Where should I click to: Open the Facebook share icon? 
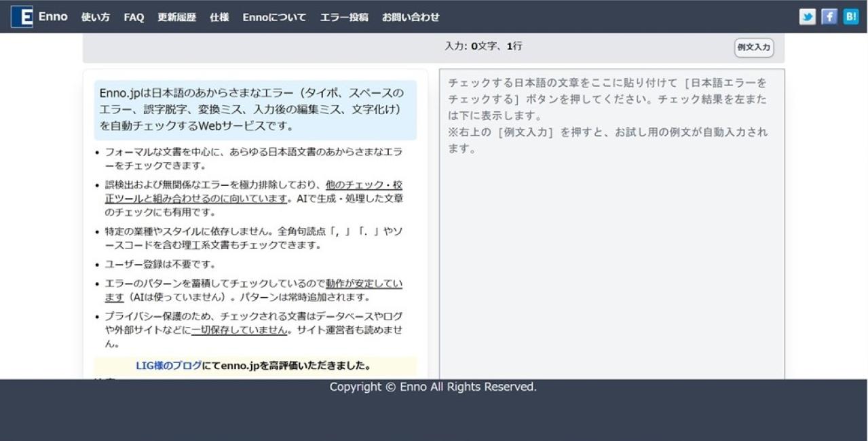click(829, 17)
